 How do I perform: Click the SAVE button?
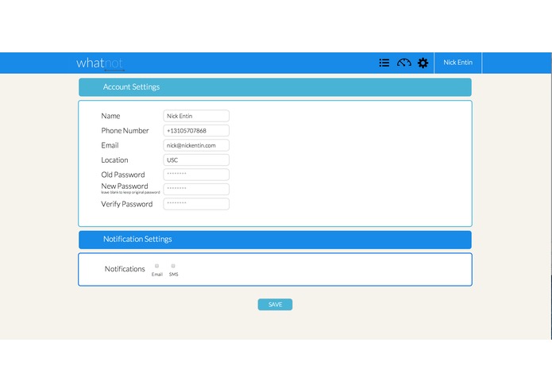point(275,305)
